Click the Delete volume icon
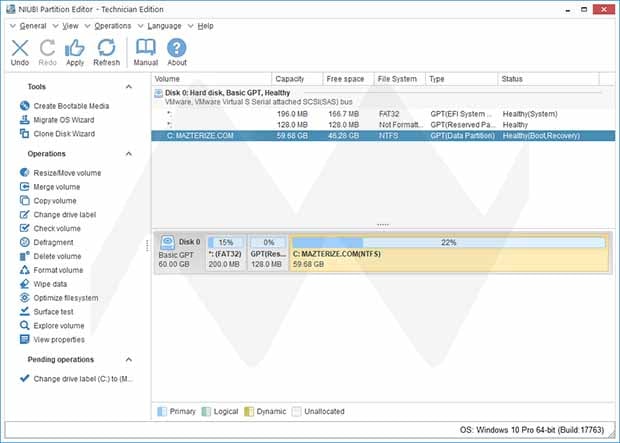620x443 pixels. 25,256
